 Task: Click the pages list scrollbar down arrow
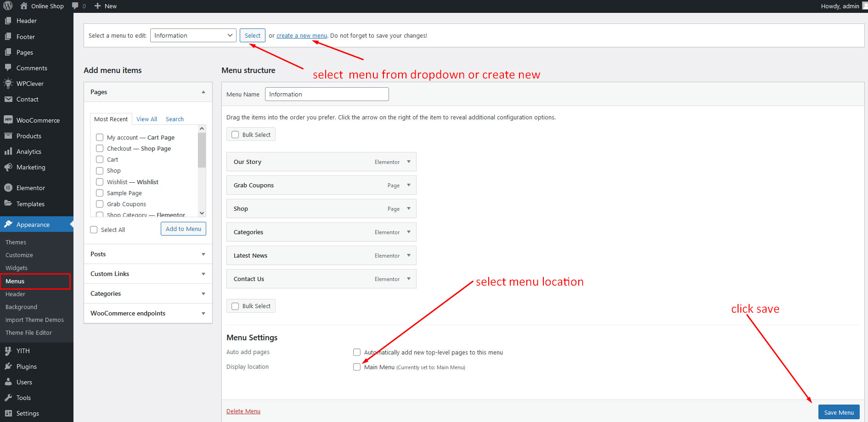[202, 213]
